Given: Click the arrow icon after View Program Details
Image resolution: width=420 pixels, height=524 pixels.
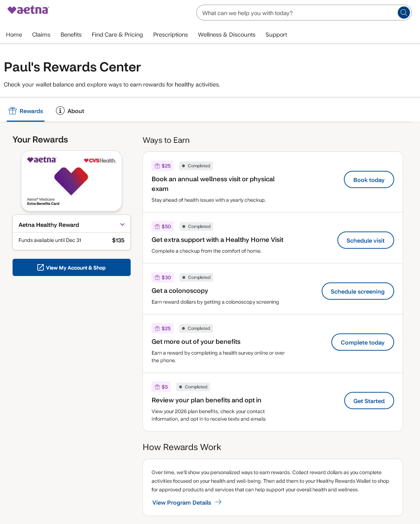Looking at the screenshot, I should (x=218, y=502).
